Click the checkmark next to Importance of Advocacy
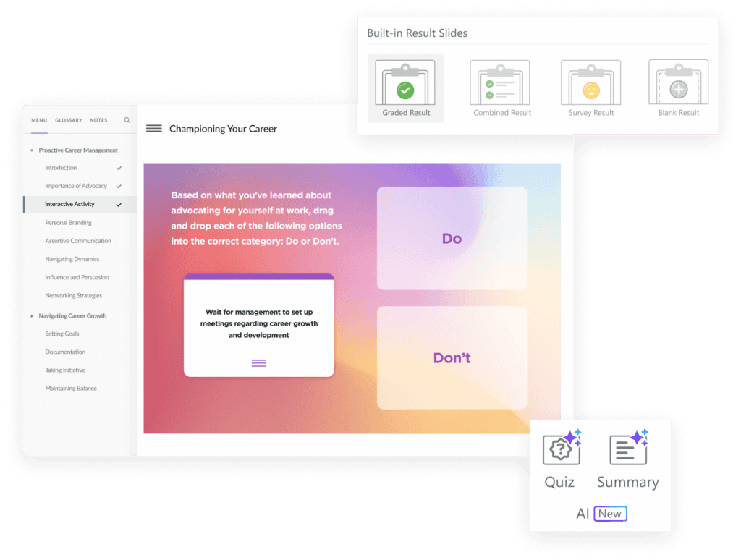Screen dimensions: 741x560 [119, 186]
